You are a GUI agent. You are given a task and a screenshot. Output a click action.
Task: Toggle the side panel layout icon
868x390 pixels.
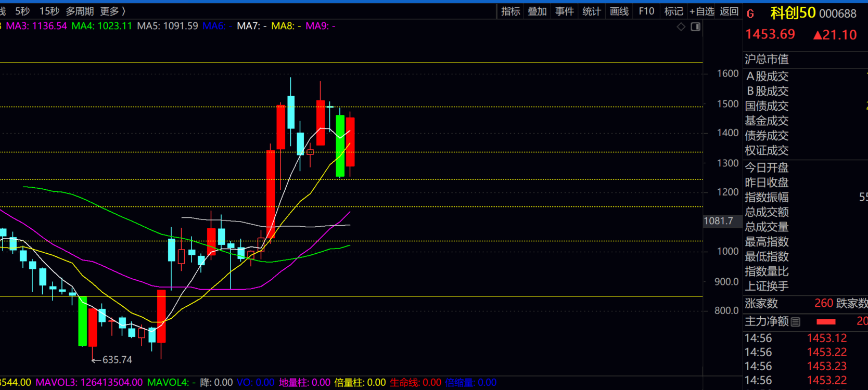[695, 27]
